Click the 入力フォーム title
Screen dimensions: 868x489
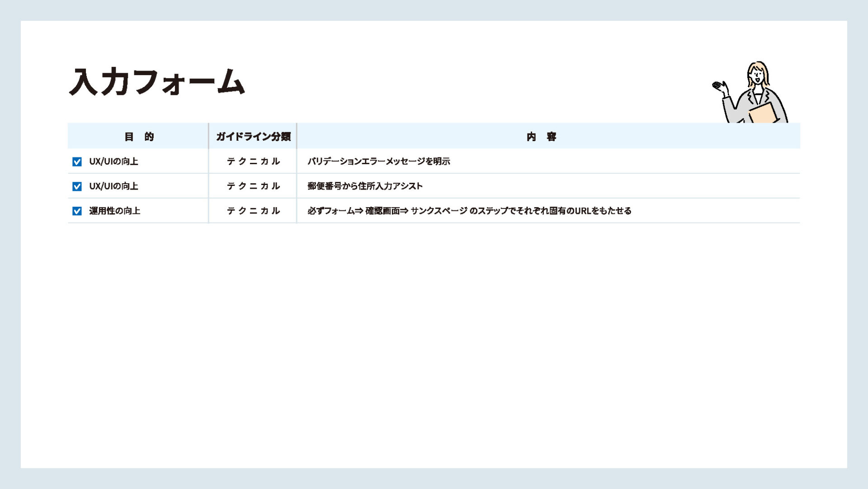157,82
